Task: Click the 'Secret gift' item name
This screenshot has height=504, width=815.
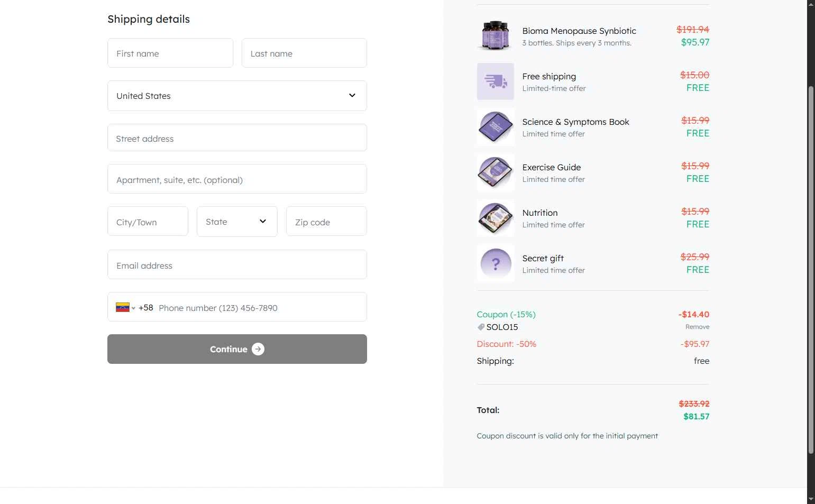Action: [543, 258]
